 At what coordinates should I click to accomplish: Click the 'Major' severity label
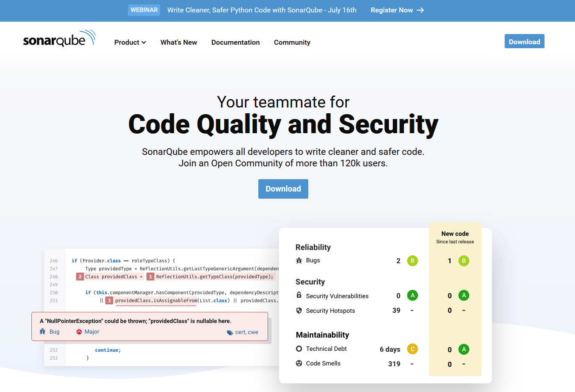(92, 332)
